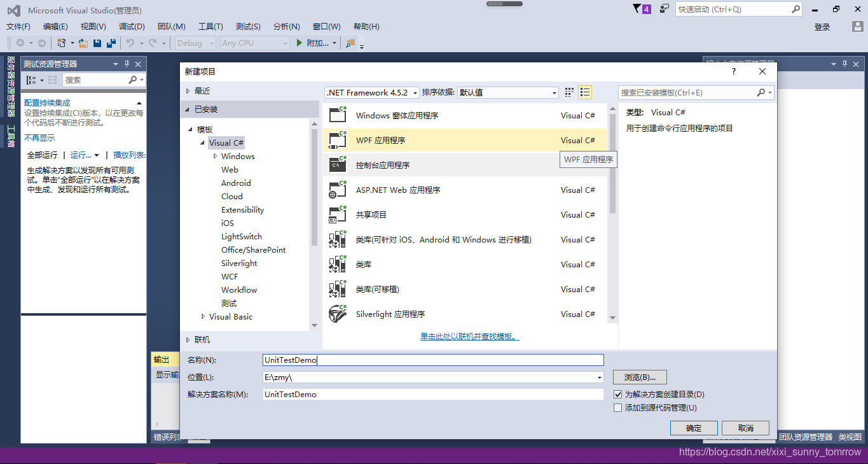This screenshot has height=464, width=868.
Task: Open the Team menu
Action: (x=171, y=26)
